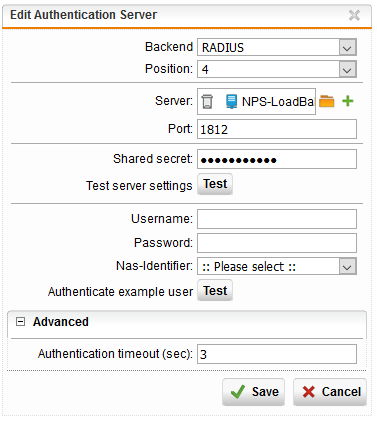
Task: Remove server object with trash icon
Action: pos(207,101)
